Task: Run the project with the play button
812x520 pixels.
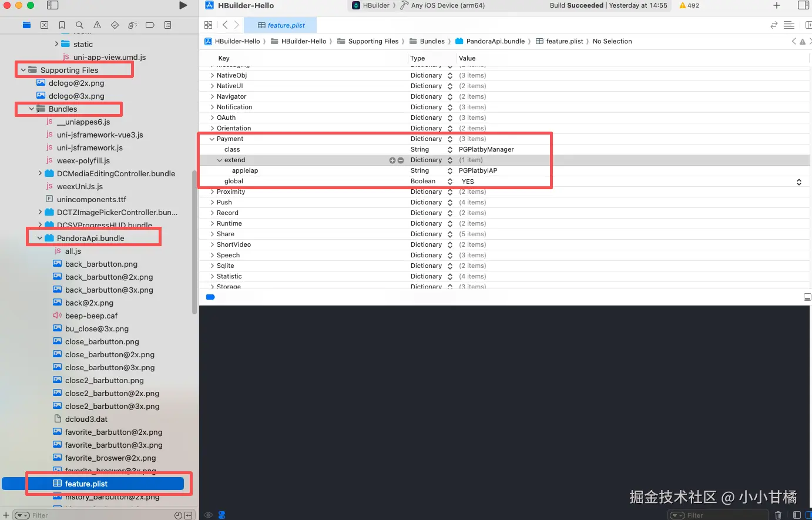Action: point(183,5)
